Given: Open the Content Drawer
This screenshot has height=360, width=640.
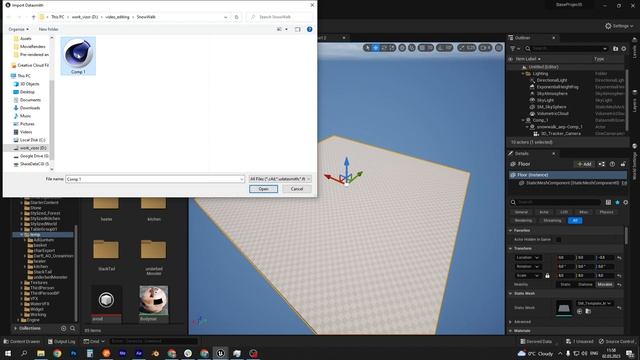Looking at the screenshot, I should (x=22, y=341).
